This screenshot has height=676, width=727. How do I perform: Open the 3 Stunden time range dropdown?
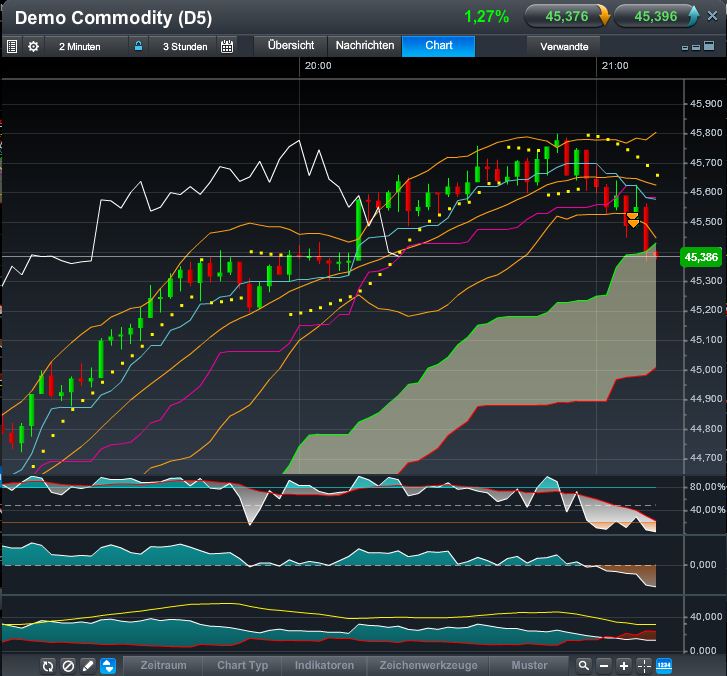click(185, 46)
